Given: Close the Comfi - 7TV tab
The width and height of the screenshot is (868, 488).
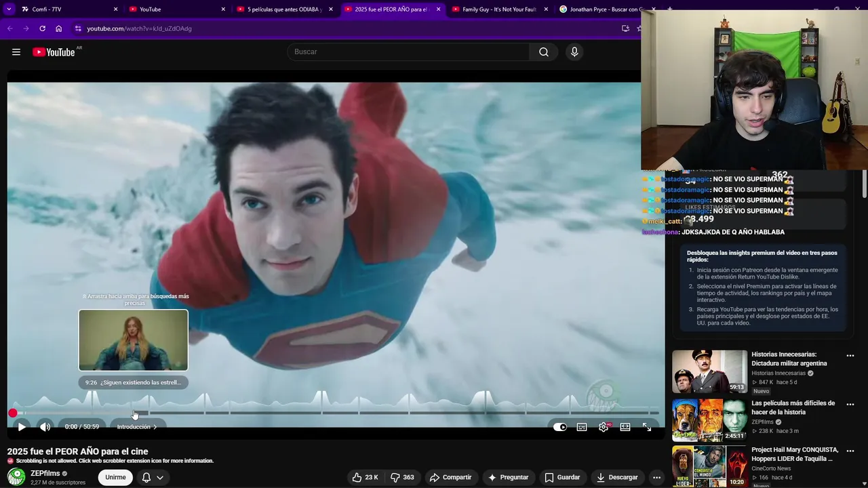Looking at the screenshot, I should 115,9.
